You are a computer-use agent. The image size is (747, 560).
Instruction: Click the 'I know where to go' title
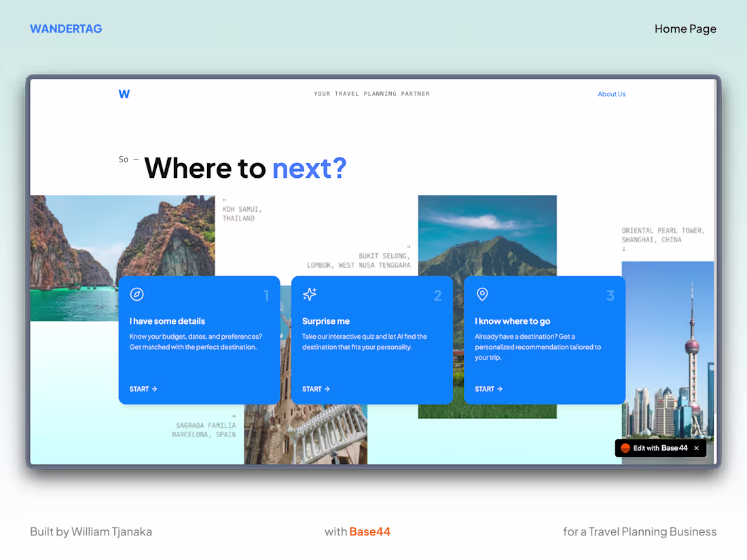512,322
